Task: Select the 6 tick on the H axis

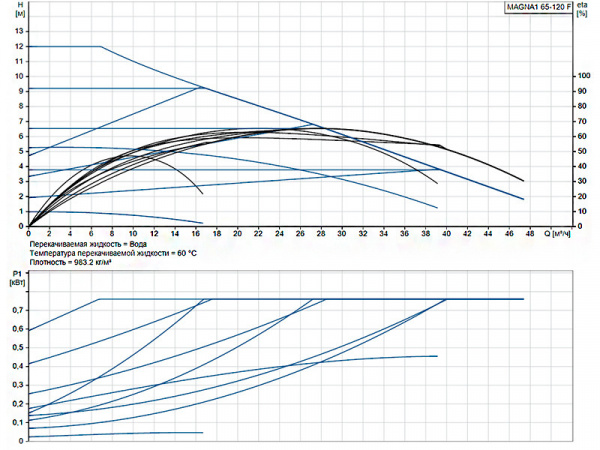Action: click(x=18, y=136)
